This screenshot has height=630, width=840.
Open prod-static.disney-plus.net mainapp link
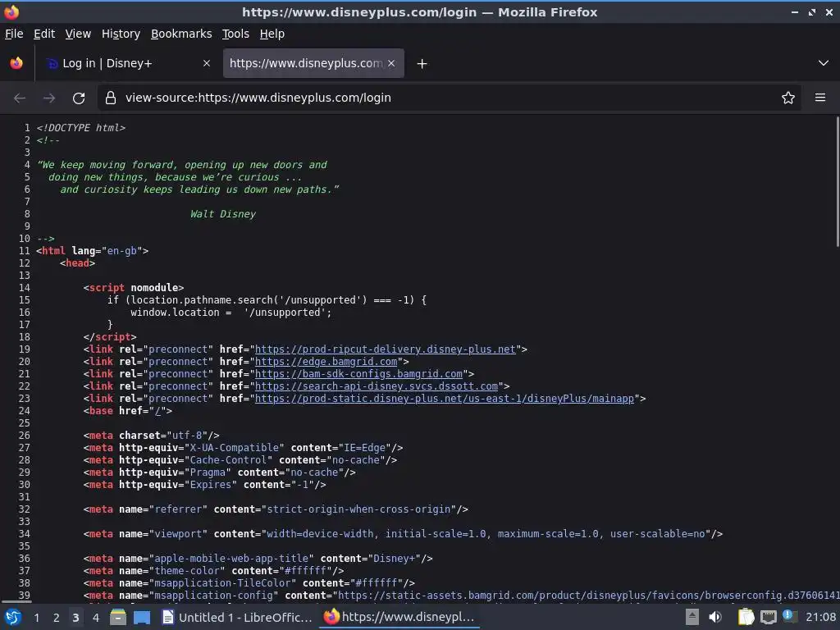tap(445, 399)
